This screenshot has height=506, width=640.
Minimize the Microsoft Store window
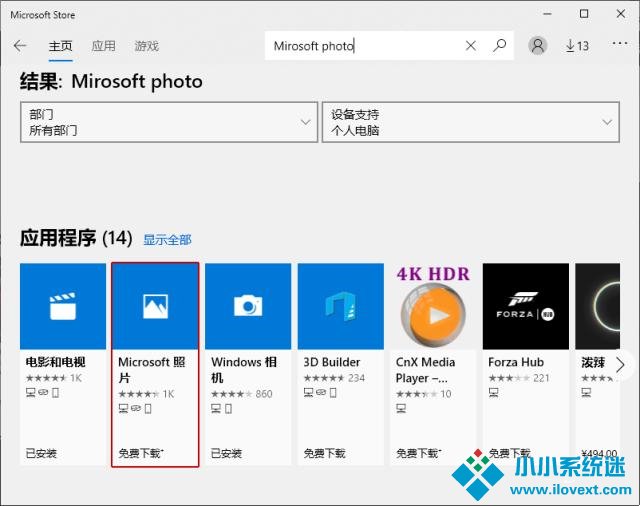[x=547, y=14]
